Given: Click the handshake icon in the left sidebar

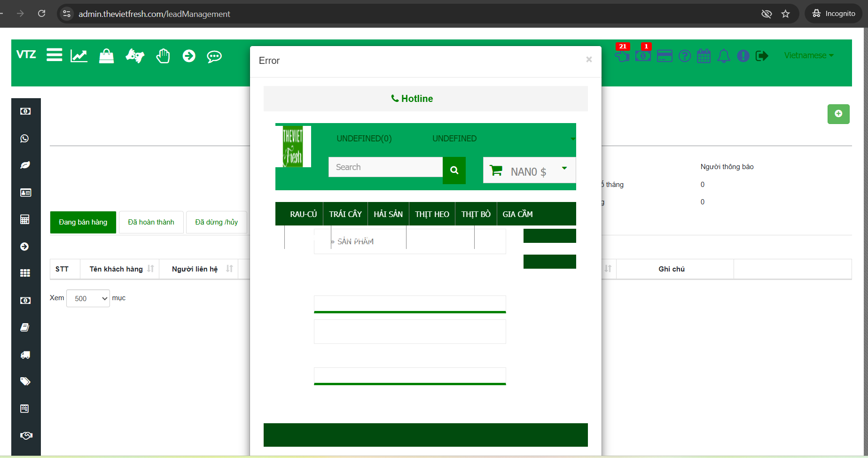Looking at the screenshot, I should 26,435.
